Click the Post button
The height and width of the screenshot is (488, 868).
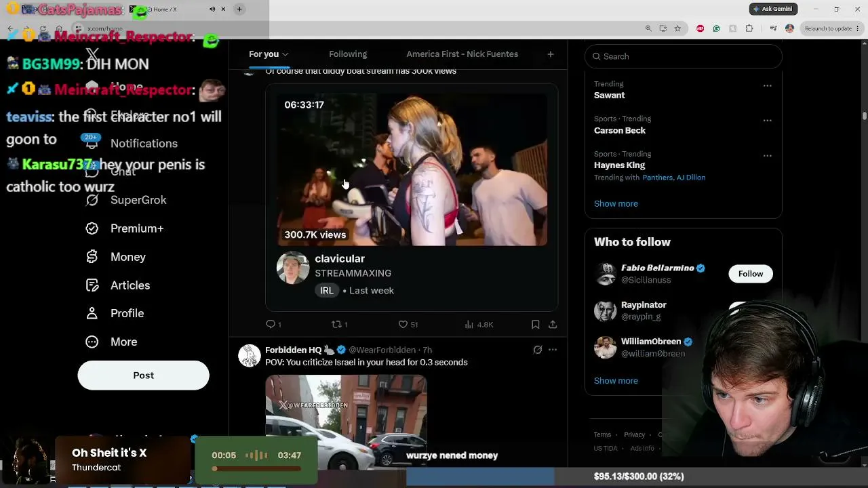[143, 375]
